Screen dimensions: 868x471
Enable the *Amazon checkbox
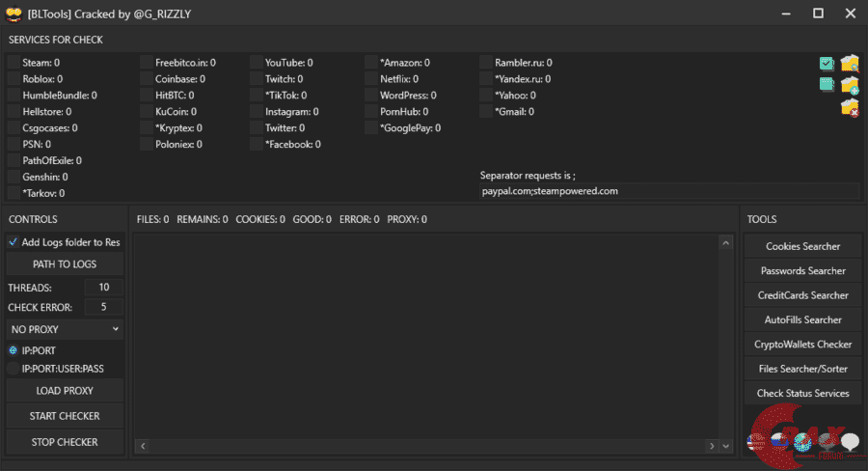coord(371,63)
